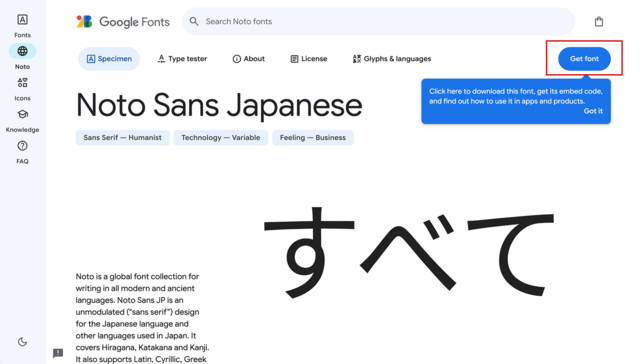Select the Noto globe icon
Image resolution: width=640 pixels, height=364 pixels.
tap(22, 51)
